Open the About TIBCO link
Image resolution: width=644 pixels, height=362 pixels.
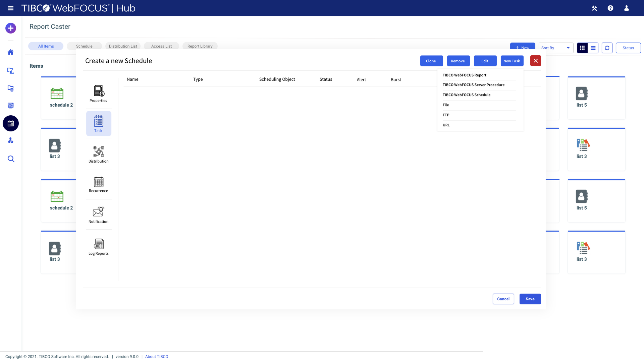click(157, 357)
